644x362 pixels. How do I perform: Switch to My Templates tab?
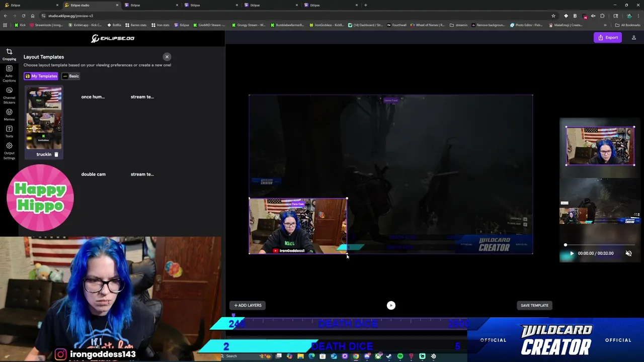point(41,76)
